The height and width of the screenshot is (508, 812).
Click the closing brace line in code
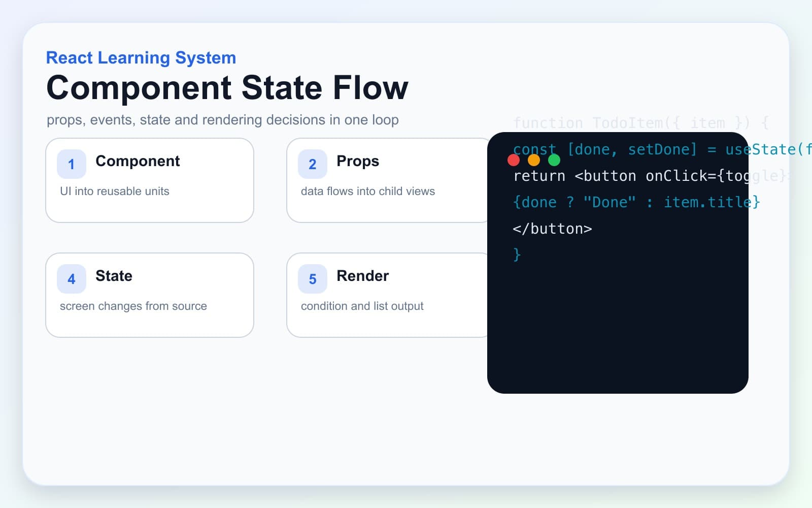517,254
